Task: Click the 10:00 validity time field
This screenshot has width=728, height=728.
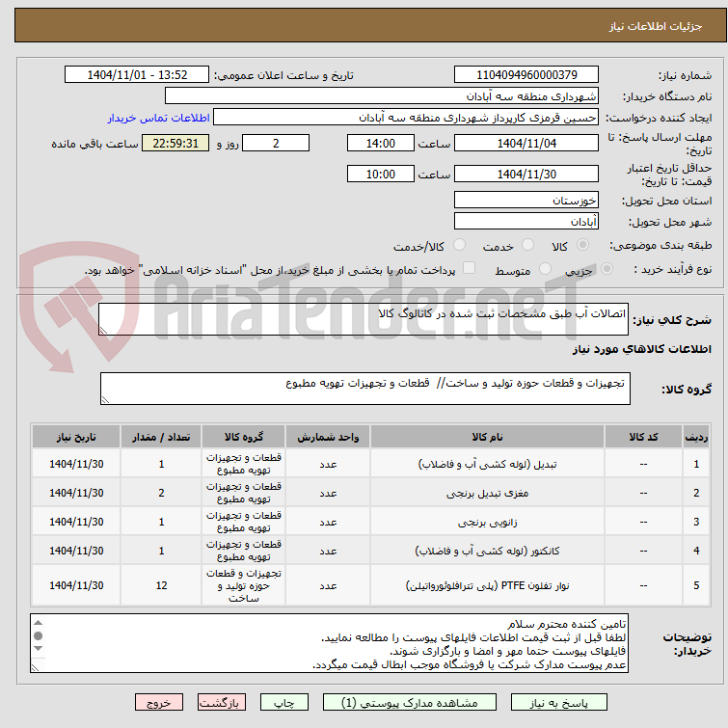Action: pyautogui.click(x=380, y=175)
